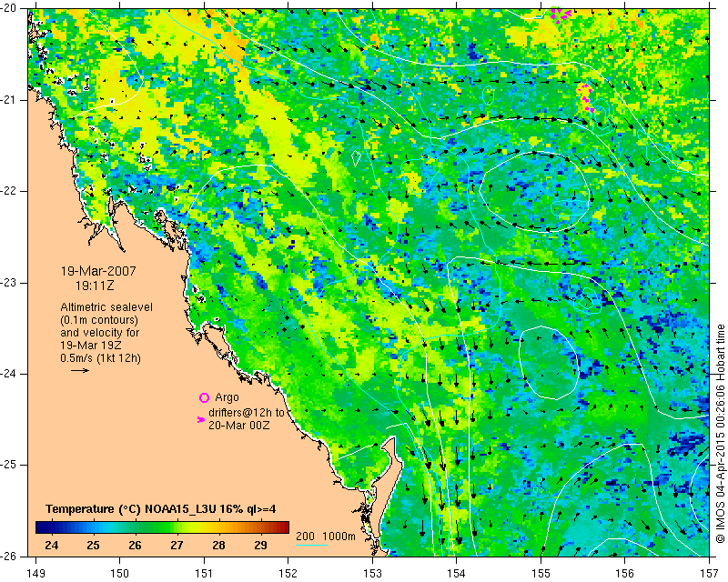Click the '19-Mar-2007' date label

click(x=98, y=271)
